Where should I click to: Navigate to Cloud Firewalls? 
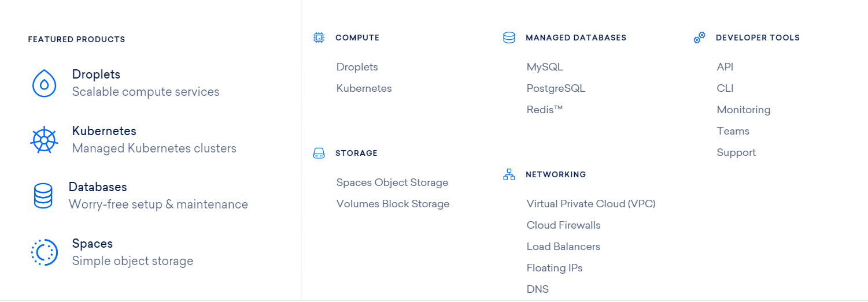tap(563, 225)
